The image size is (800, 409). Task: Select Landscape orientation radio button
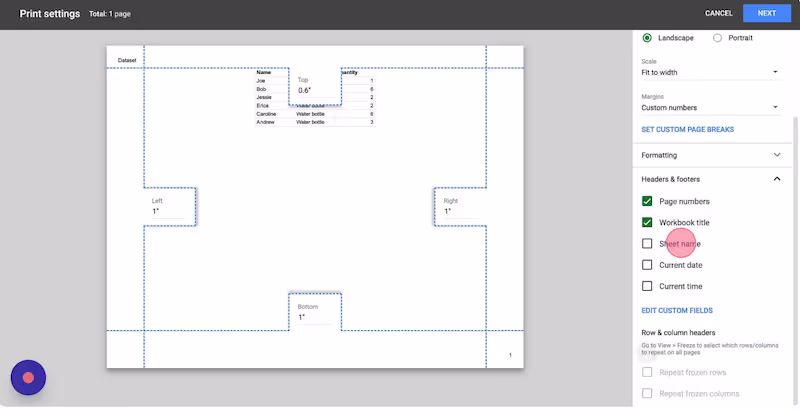coord(647,38)
